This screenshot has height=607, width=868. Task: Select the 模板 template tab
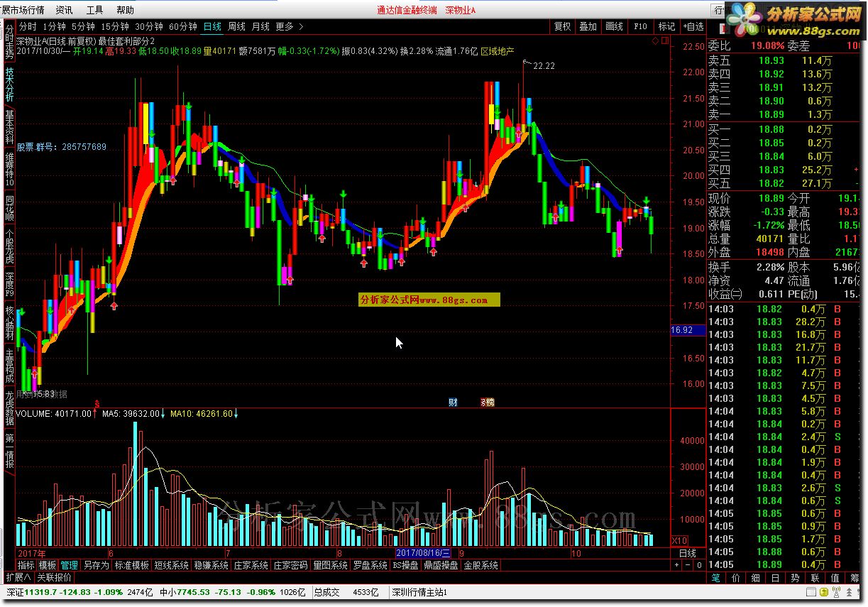pyautogui.click(x=48, y=566)
